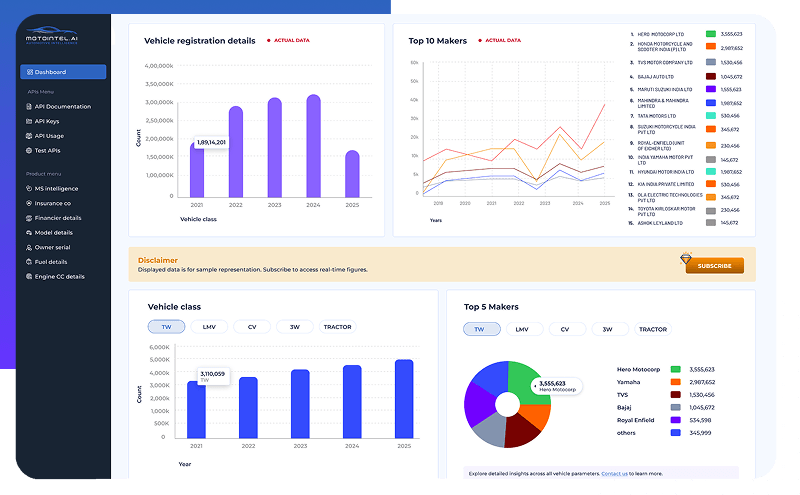Click swatch for TVS MOTOR COMPANY LTD
This screenshot has height=495, width=800.
coord(711,62)
